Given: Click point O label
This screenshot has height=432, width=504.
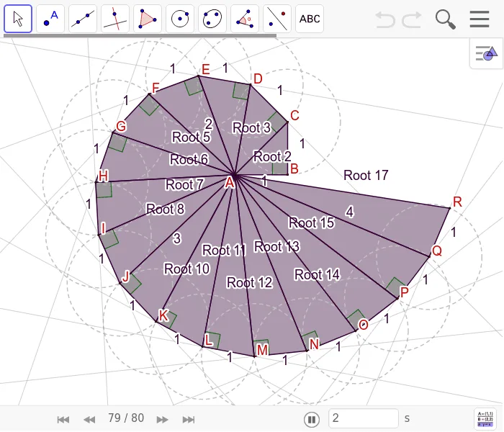Looking at the screenshot, I should coord(363,325).
